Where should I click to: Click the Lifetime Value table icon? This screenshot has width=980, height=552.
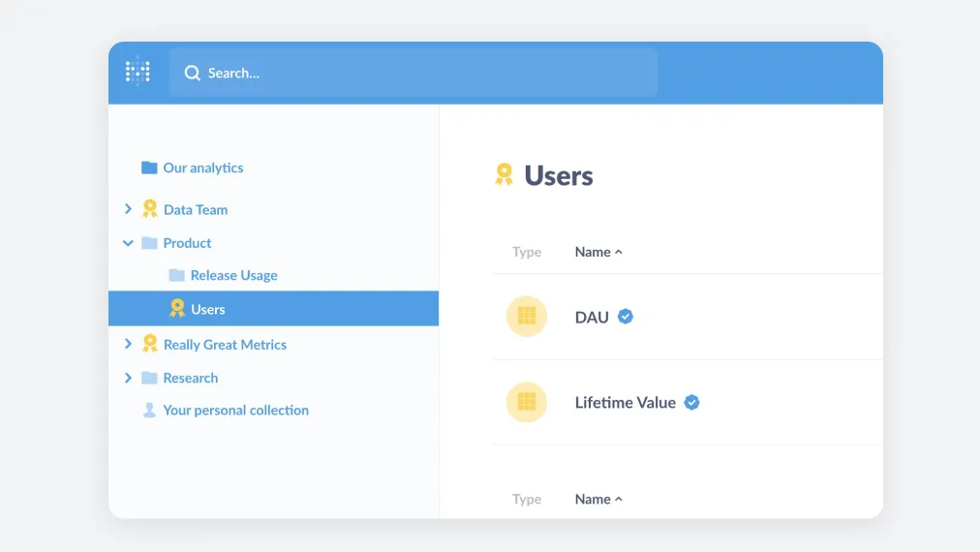tap(527, 402)
